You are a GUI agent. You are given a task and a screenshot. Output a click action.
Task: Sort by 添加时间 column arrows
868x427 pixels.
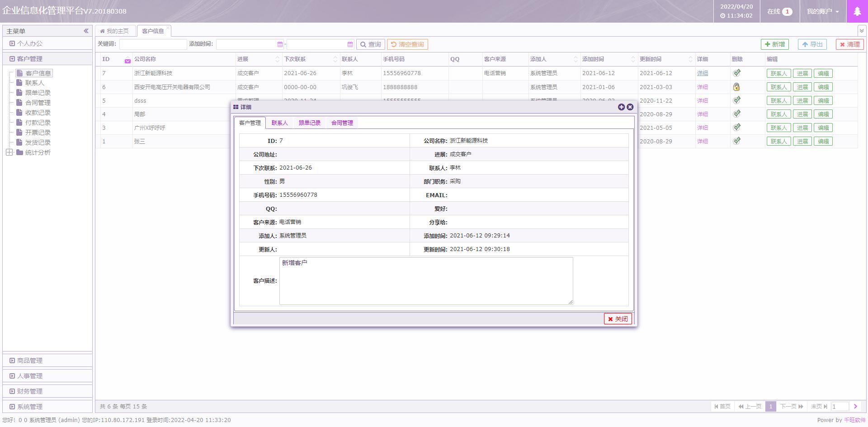pyautogui.click(x=633, y=59)
